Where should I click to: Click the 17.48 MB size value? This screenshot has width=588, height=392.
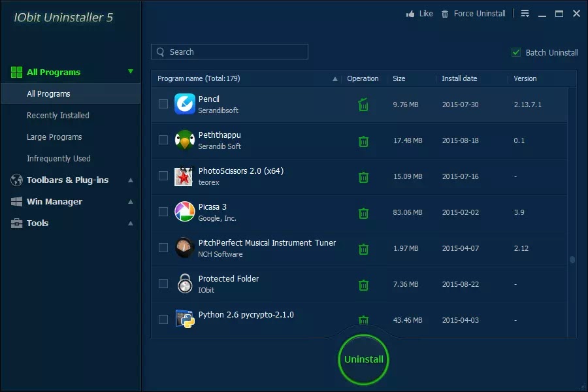point(408,140)
